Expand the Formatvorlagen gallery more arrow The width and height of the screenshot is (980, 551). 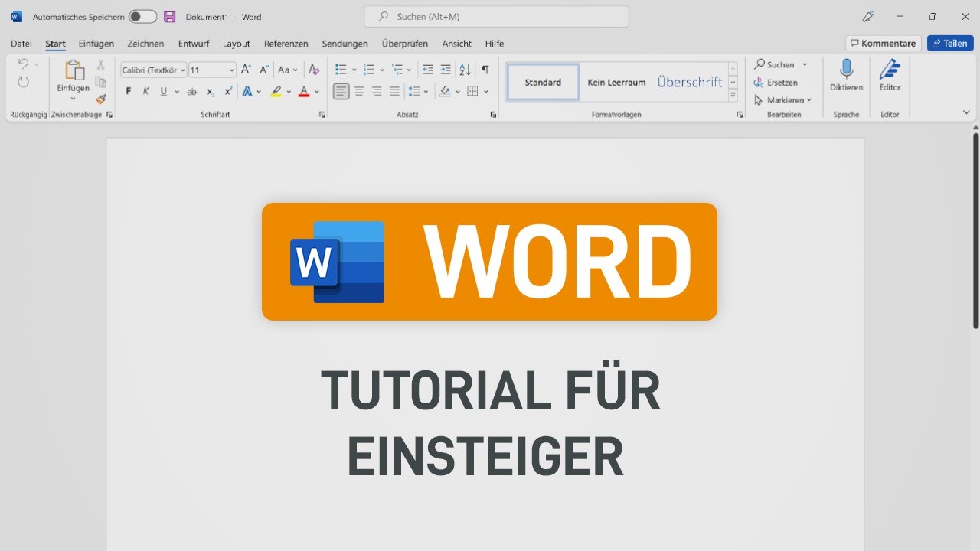(733, 96)
